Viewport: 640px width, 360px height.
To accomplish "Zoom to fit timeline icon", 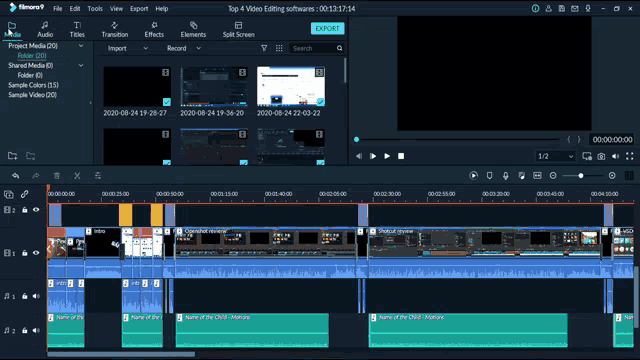I will (537, 176).
